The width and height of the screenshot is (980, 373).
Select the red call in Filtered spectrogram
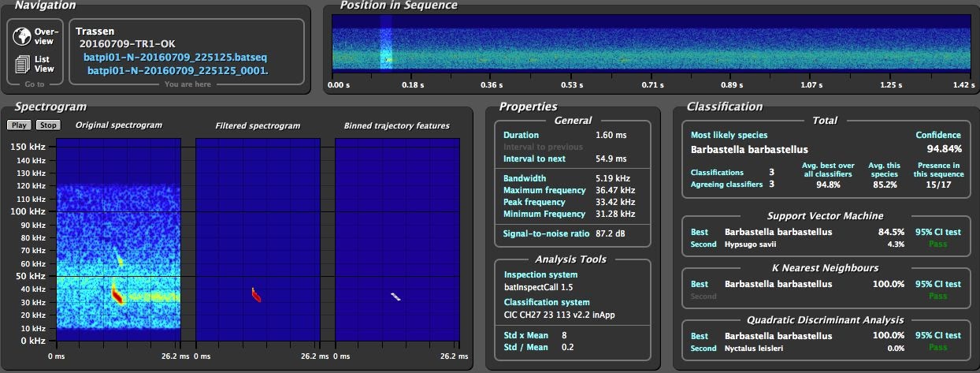point(256,294)
